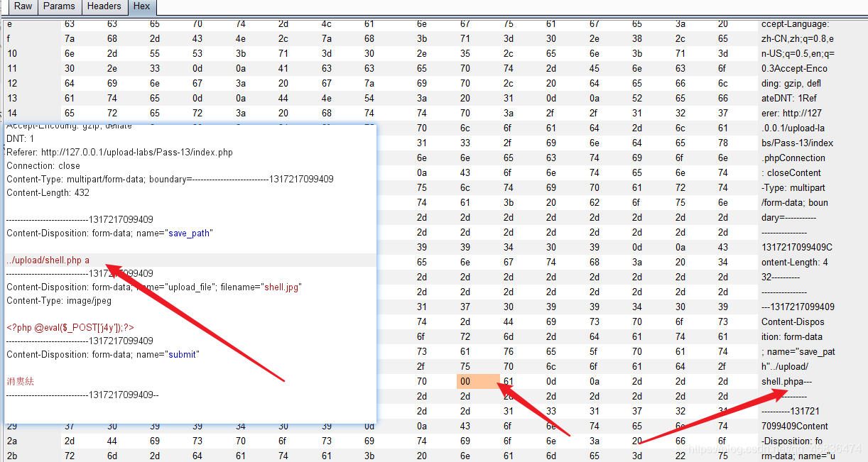The width and height of the screenshot is (868, 462).
Task: Select row header 12 in hex table
Action: click(12, 84)
